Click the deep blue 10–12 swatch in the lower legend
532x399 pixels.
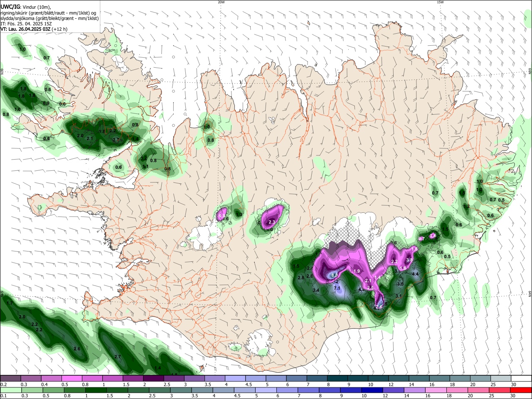pos(371,390)
